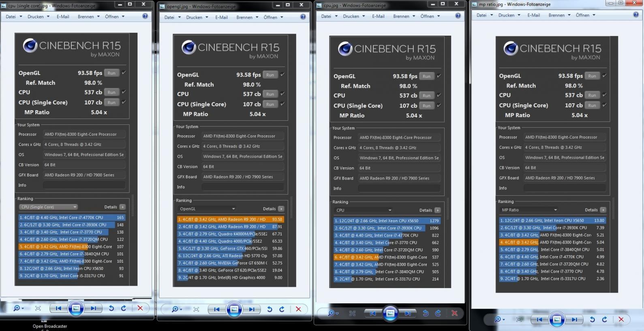Image resolution: width=644 pixels, height=331 pixels.
Task: Go to previous image in opengl.jpg window
Action: (x=217, y=309)
